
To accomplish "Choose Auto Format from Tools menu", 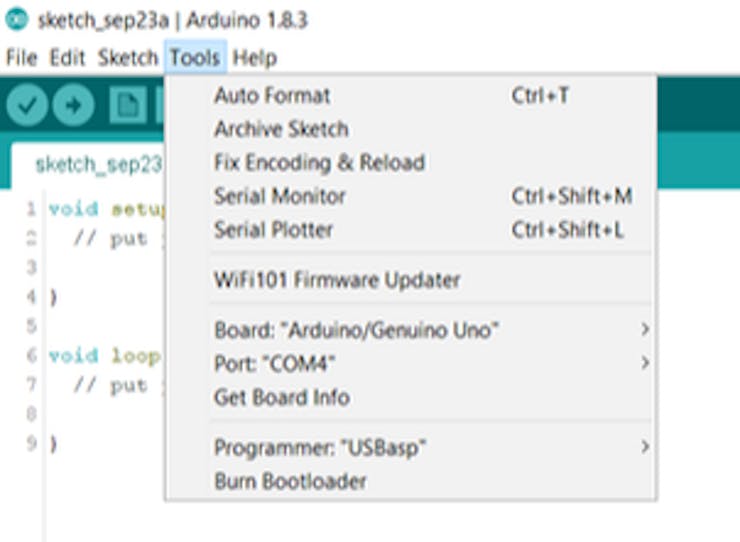I will [x=411, y=96].
